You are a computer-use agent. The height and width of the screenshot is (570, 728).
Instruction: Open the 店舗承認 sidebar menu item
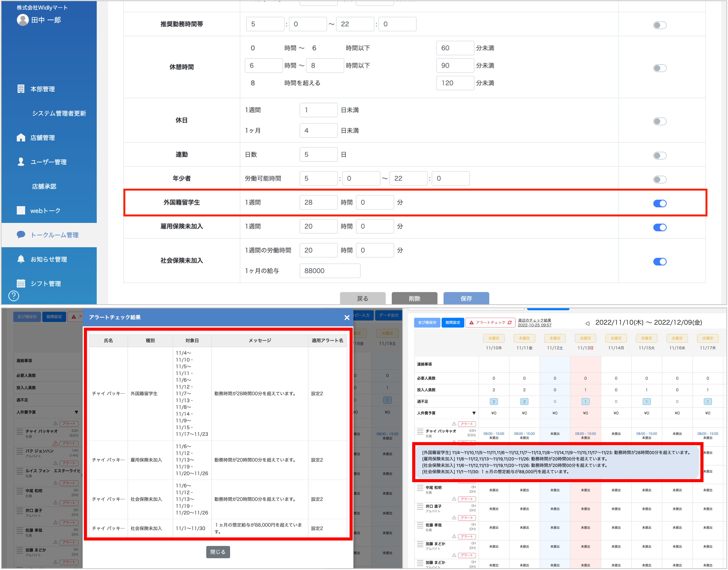coord(44,186)
